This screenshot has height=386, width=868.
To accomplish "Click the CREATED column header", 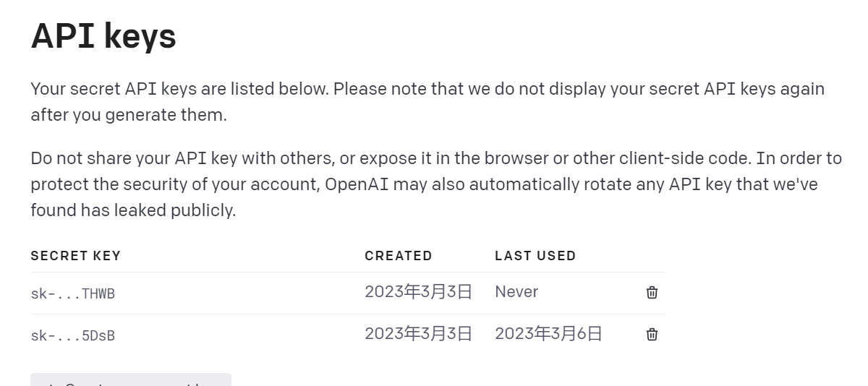I will [398, 256].
